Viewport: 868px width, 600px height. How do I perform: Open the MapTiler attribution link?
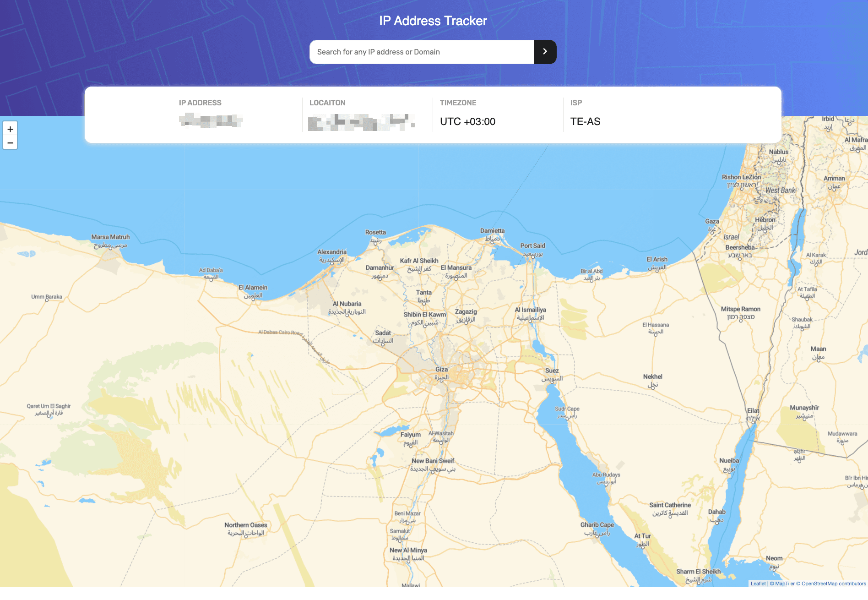tap(786, 584)
